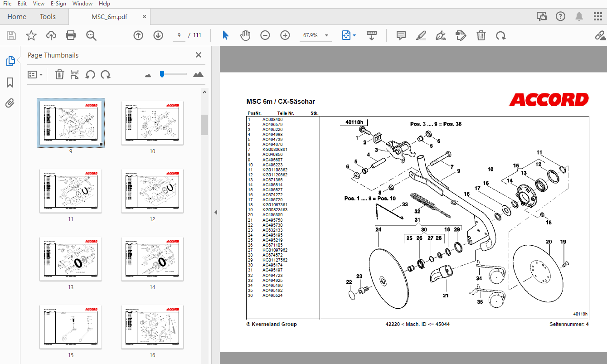
Task: Open the sign document tool
Action: click(441, 35)
